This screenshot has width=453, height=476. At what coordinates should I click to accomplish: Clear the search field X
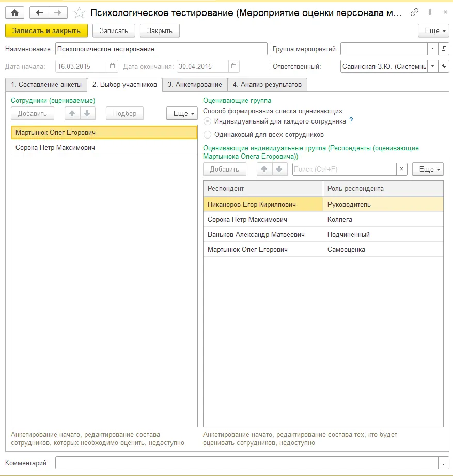tap(401, 170)
